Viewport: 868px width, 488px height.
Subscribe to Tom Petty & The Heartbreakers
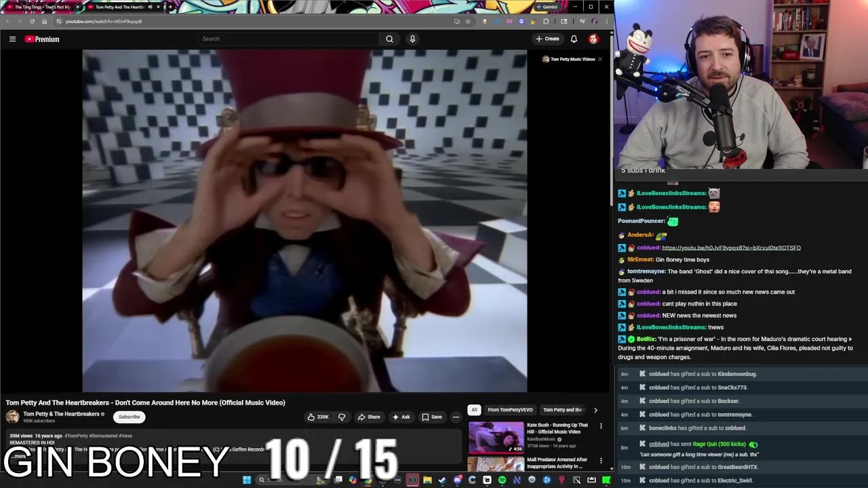(129, 417)
